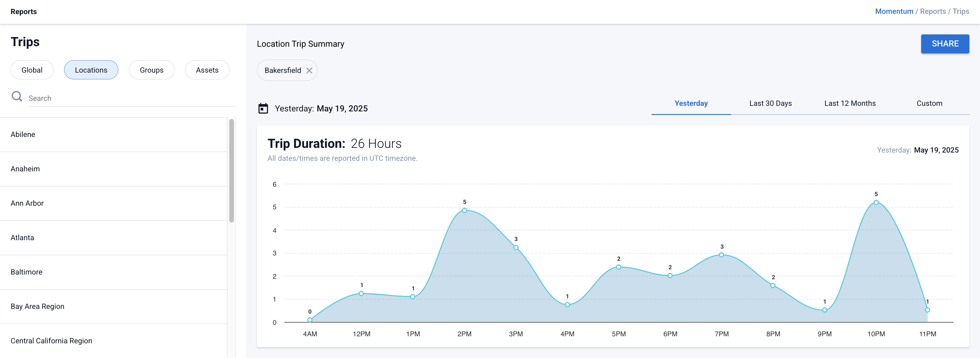This screenshot has height=358, width=980.
Task: Click the SHARE button
Action: [x=945, y=43]
